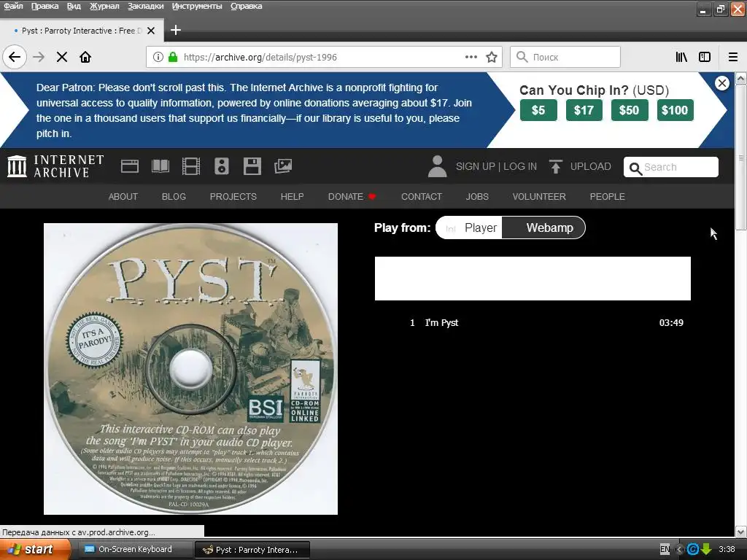This screenshot has width=747, height=560.
Task: Open the VOLUNTEER link
Action: pyautogui.click(x=539, y=197)
